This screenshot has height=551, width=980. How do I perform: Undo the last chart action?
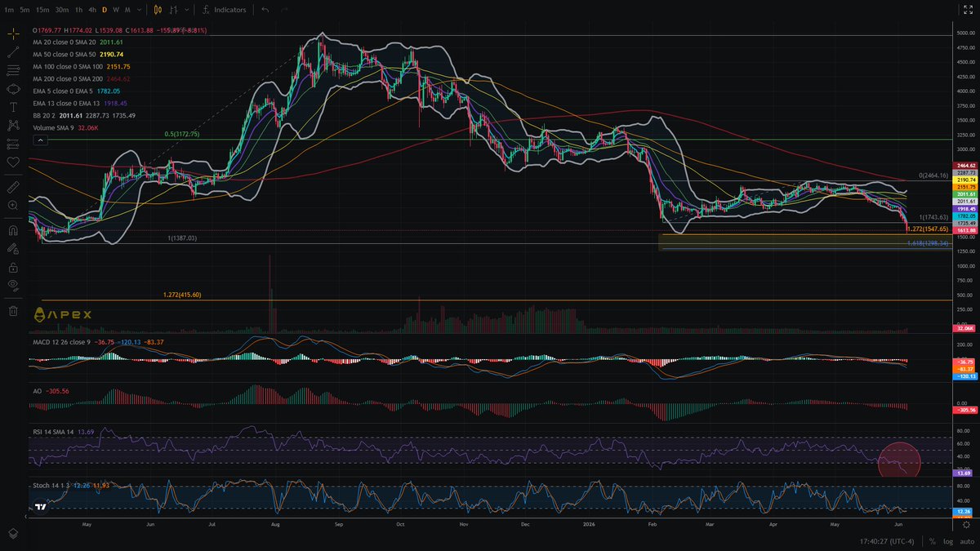click(265, 10)
